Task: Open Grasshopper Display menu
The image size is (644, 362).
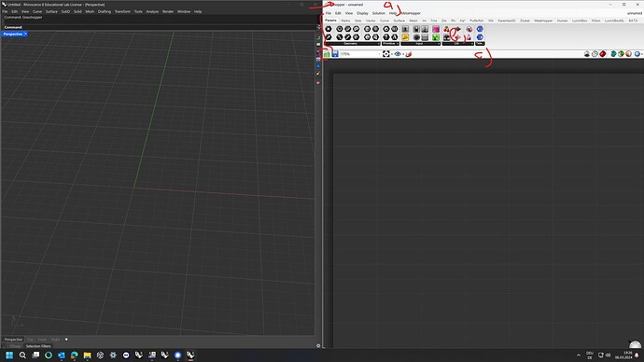Action: (362, 13)
